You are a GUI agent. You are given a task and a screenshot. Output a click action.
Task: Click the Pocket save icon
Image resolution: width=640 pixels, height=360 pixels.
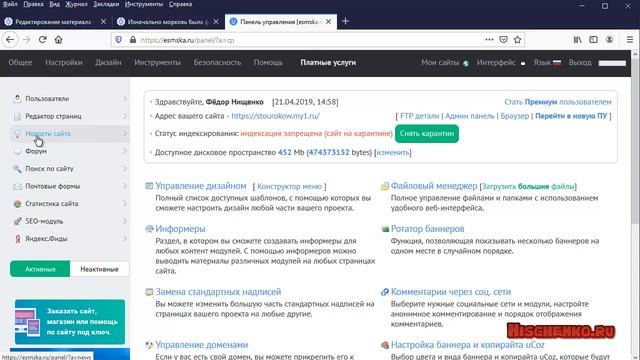click(503, 40)
